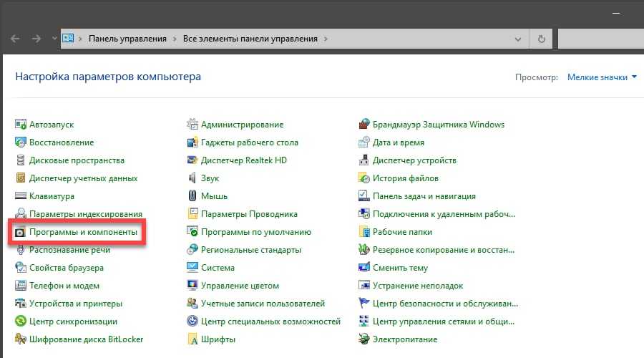Click the Программы и компоненты icon
This screenshot has width=644, height=358.
[20, 232]
